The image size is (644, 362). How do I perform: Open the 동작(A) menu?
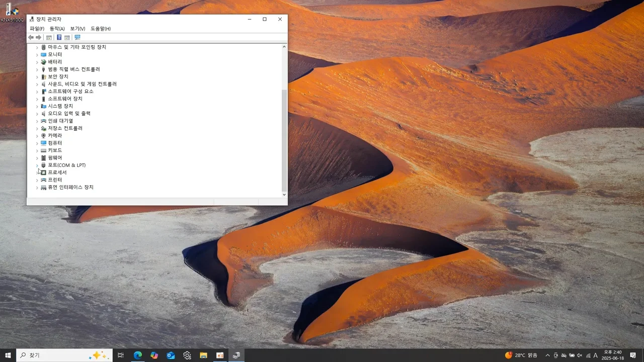57,29
